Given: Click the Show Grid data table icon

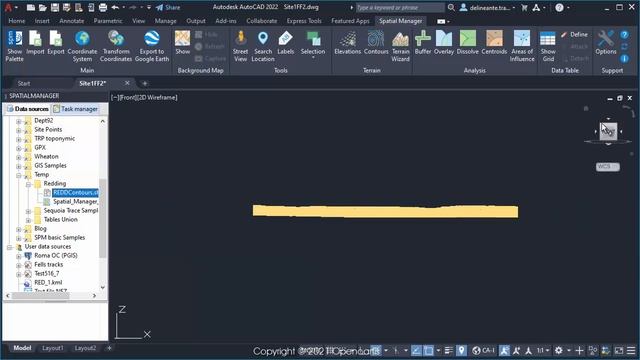Looking at the screenshot, I should (x=548, y=46).
